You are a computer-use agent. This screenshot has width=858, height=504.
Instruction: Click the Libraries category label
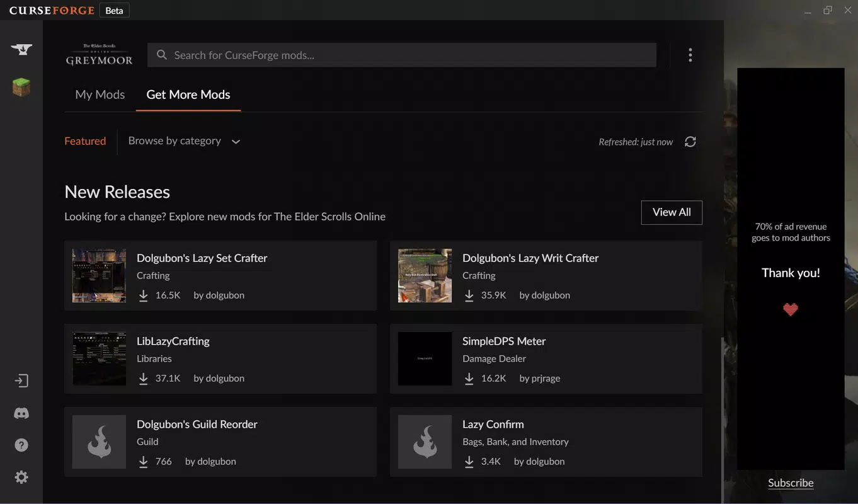(x=154, y=358)
